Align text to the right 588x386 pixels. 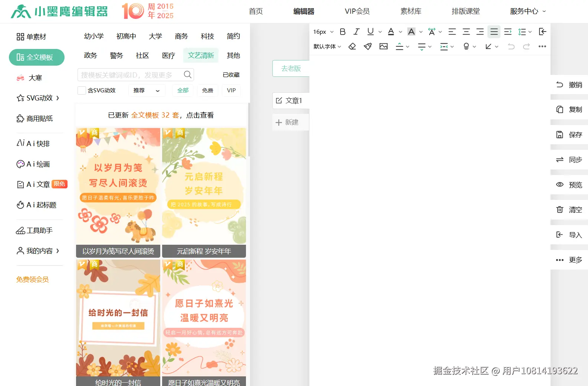480,32
